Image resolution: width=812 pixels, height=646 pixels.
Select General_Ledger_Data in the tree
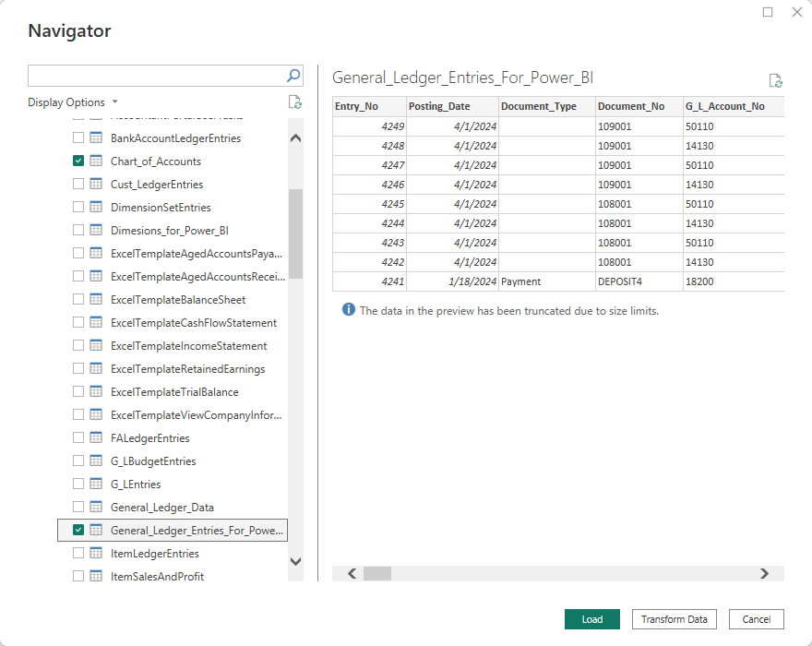tap(161, 508)
